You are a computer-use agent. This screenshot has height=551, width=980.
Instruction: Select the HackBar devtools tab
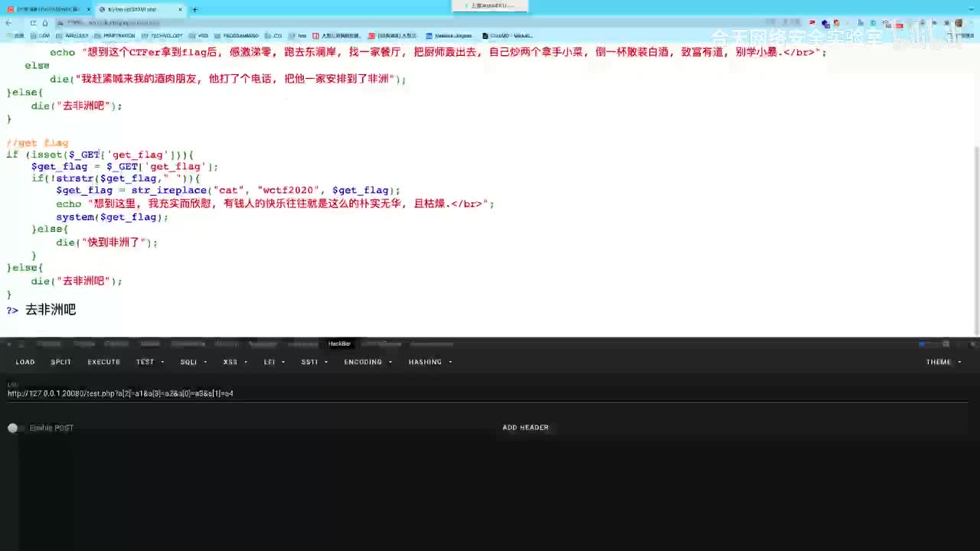[x=339, y=344]
